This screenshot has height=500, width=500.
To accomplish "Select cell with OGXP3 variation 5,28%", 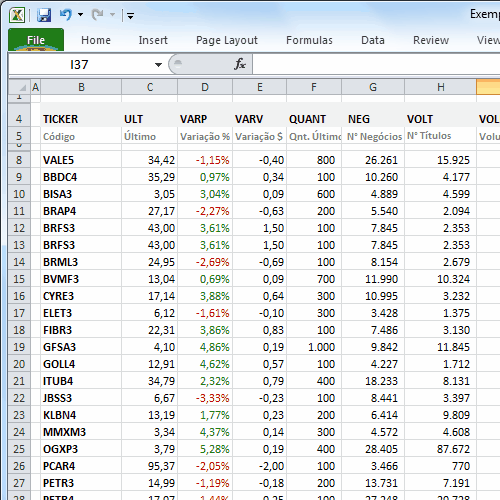I will coord(205,449).
